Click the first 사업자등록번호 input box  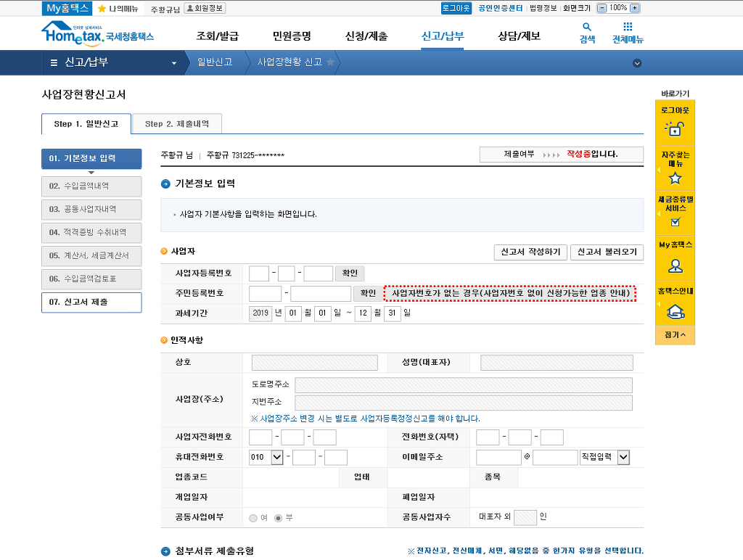[259, 273]
